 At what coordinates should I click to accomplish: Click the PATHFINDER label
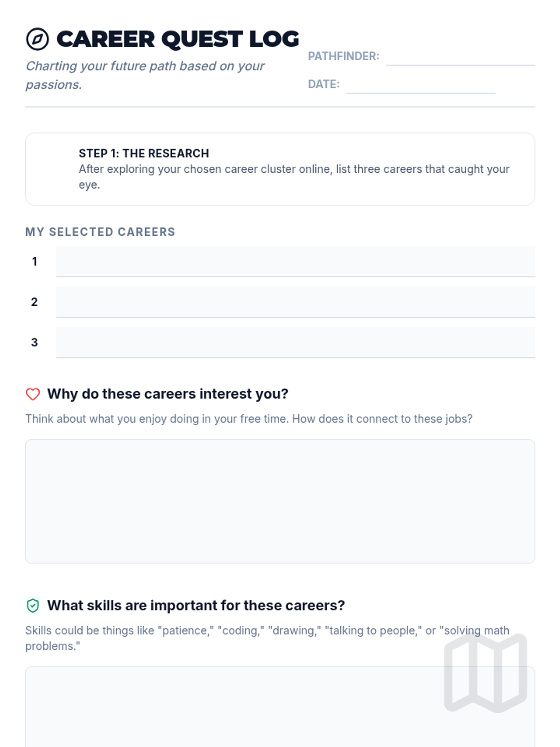click(x=343, y=56)
